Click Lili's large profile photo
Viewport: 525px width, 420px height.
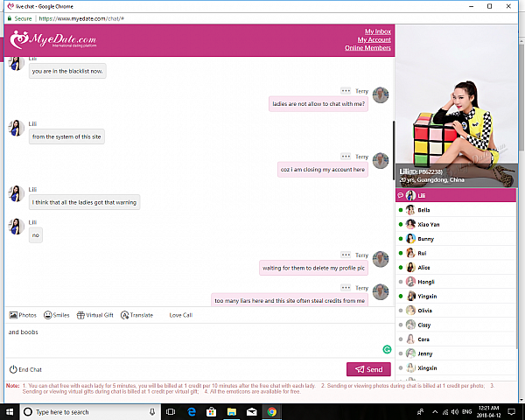coord(455,122)
